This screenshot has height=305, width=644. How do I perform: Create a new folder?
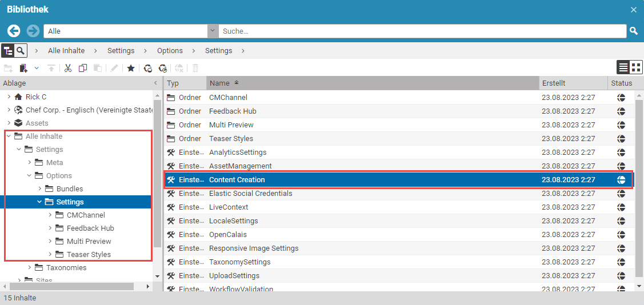(8, 68)
